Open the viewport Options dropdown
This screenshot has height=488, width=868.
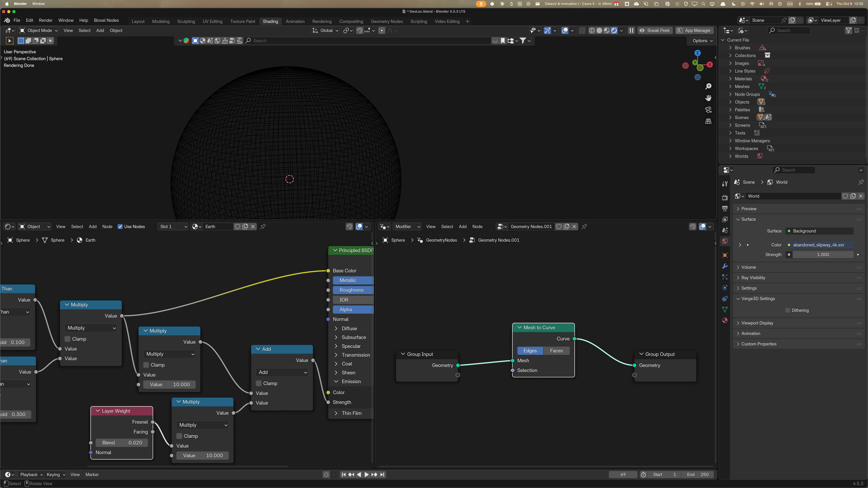point(702,41)
